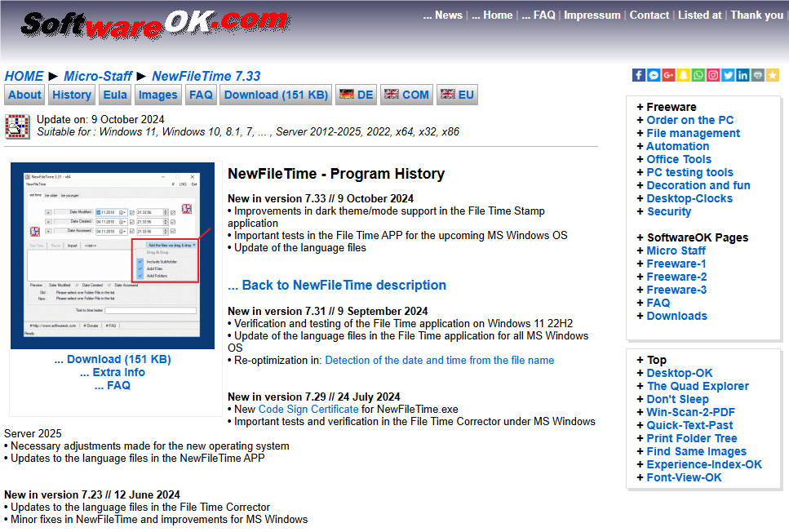Switch to the Images tab
This screenshot has width=789, height=532.
158,95
